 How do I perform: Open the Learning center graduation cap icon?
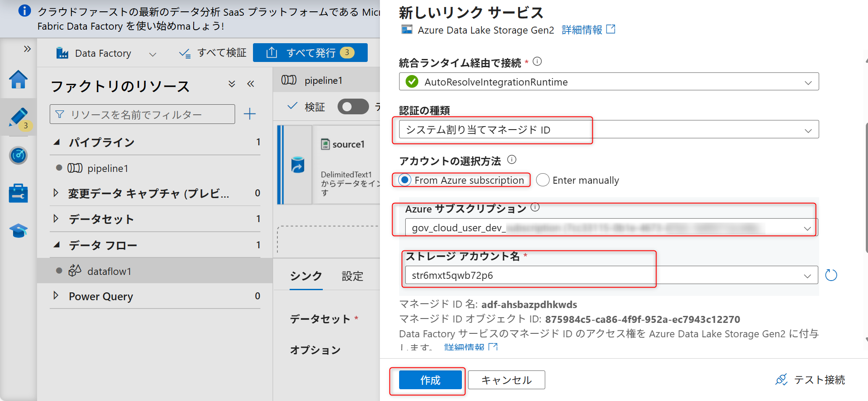pos(18,230)
